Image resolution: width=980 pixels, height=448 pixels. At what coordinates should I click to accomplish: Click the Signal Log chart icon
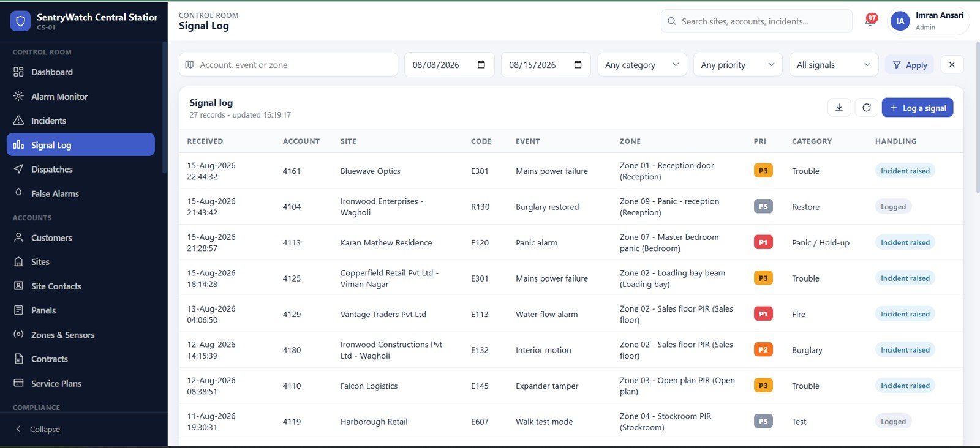(x=18, y=145)
